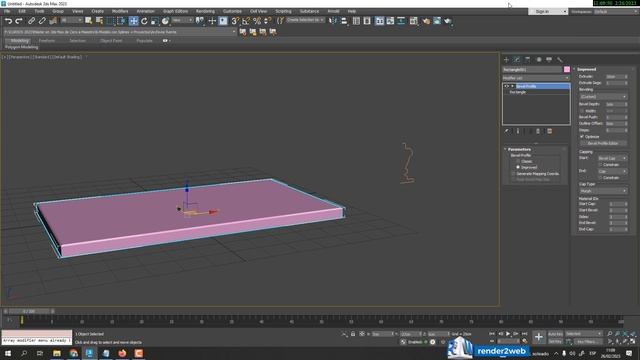Click the Windows Start button

point(7,353)
